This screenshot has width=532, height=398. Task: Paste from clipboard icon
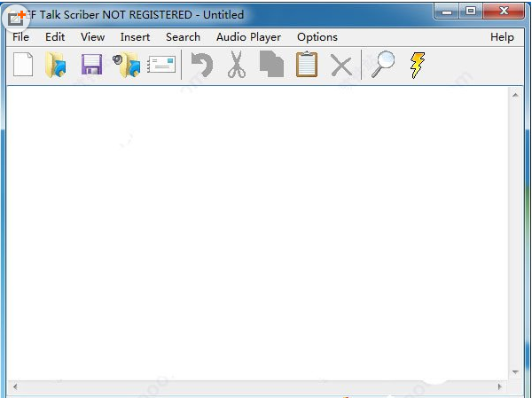307,64
